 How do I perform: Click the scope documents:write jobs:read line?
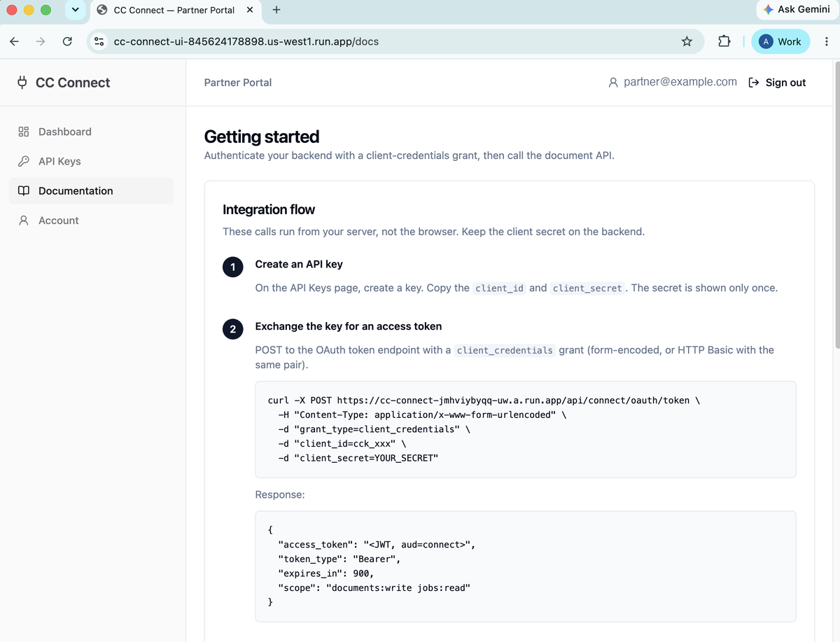(x=374, y=588)
